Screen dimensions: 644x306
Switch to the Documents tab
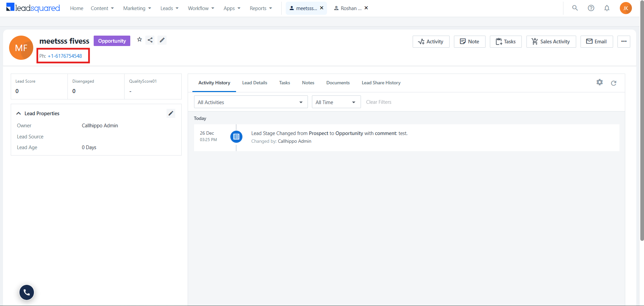point(338,83)
